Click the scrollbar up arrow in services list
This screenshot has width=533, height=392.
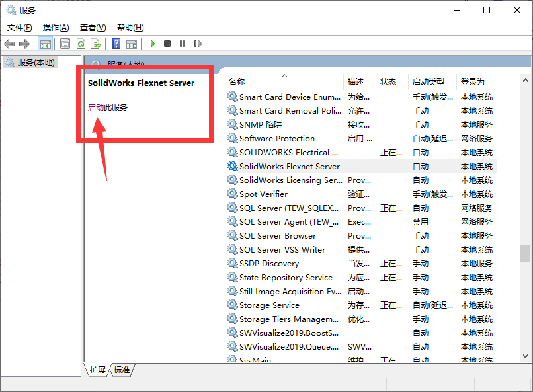tap(525, 81)
